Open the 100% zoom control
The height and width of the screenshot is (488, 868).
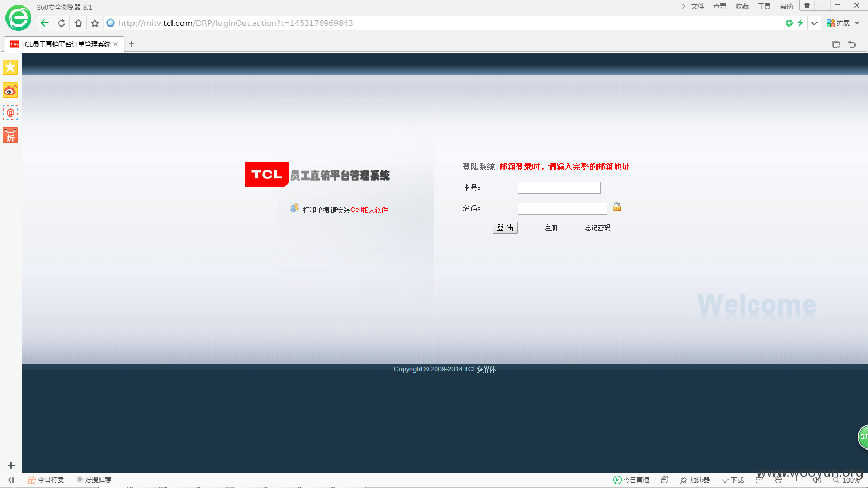point(847,480)
